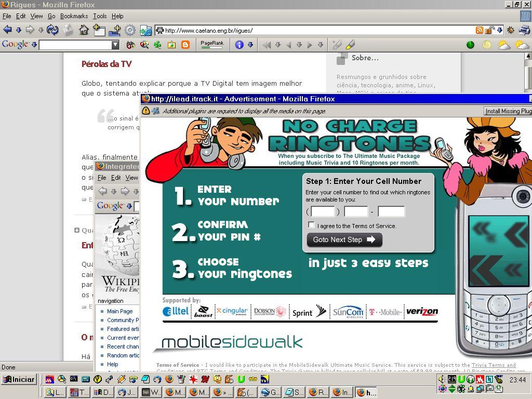Open the 'Sobre...' sidebar heading

(x=365, y=58)
